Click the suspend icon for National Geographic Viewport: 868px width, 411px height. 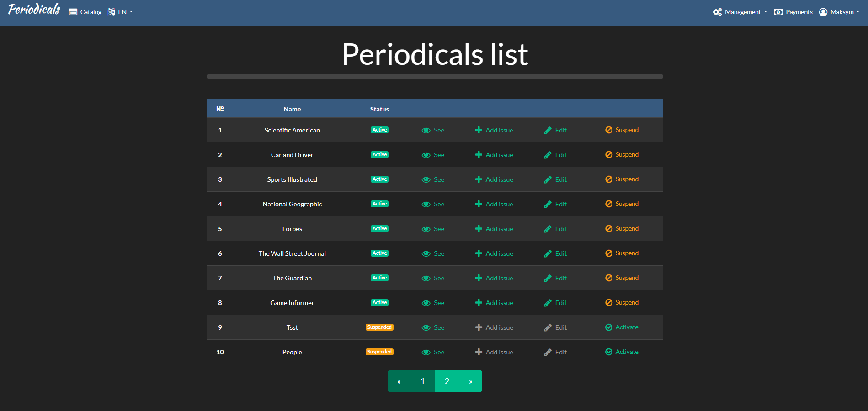pyautogui.click(x=609, y=204)
